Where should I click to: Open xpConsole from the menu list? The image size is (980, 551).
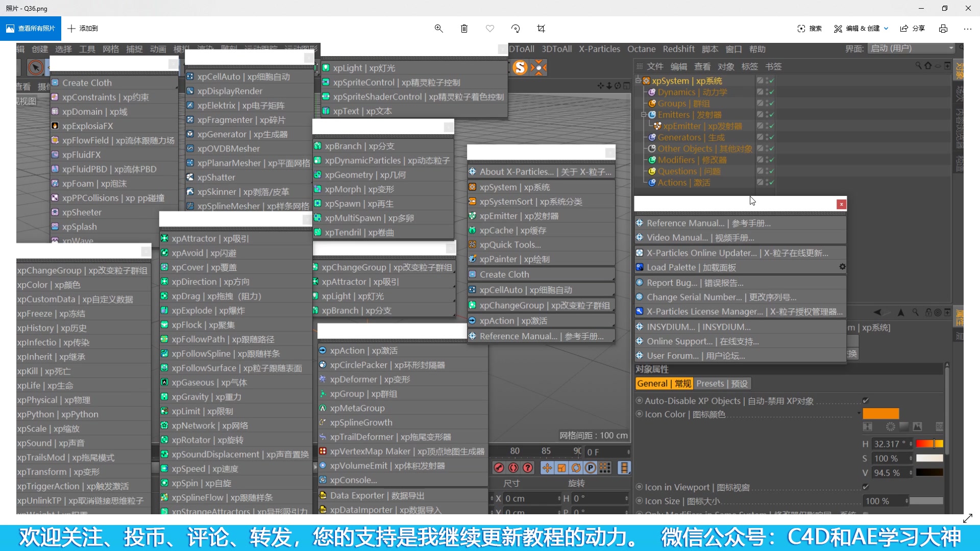[x=353, y=480]
